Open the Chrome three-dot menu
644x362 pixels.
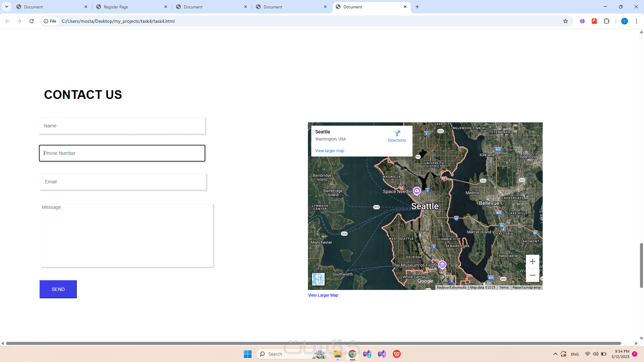pos(637,21)
